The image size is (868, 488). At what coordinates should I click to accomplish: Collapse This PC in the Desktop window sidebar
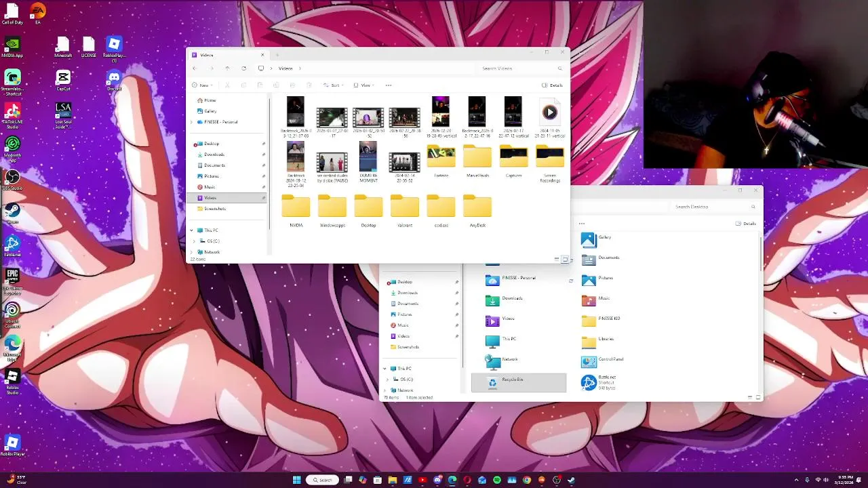[x=385, y=369]
